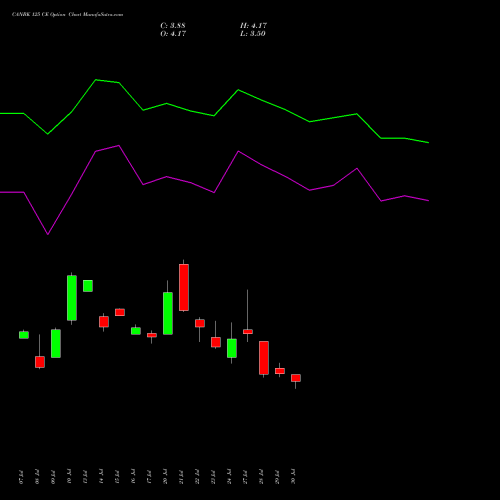Click the high value 'H: 4.17'
The height and width of the screenshot is (500, 500).
click(253, 26)
